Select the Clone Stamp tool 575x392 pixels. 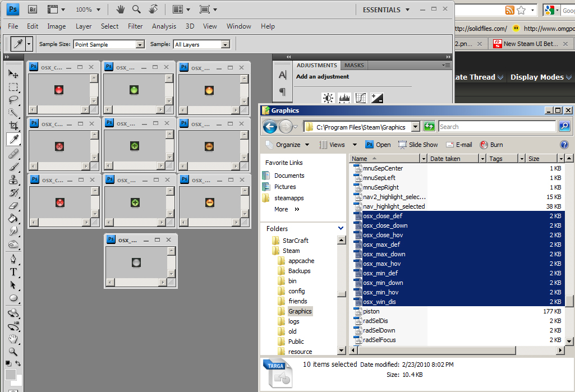tap(13, 179)
